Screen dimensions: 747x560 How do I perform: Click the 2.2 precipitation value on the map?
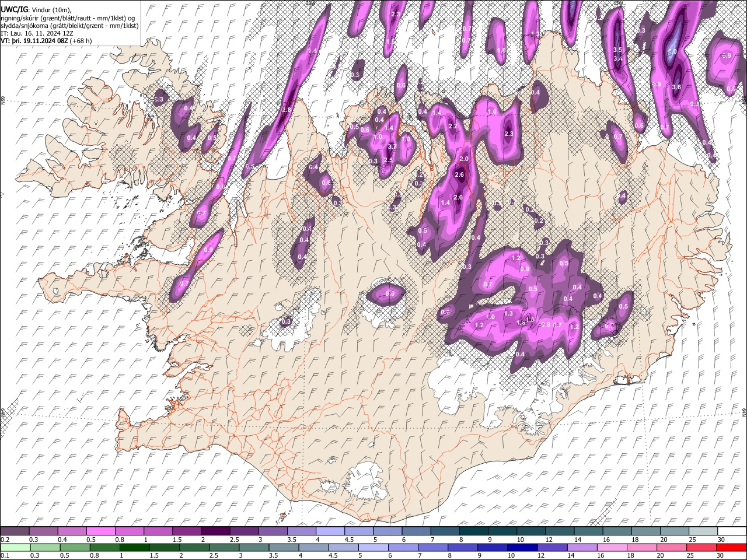pyautogui.click(x=453, y=127)
